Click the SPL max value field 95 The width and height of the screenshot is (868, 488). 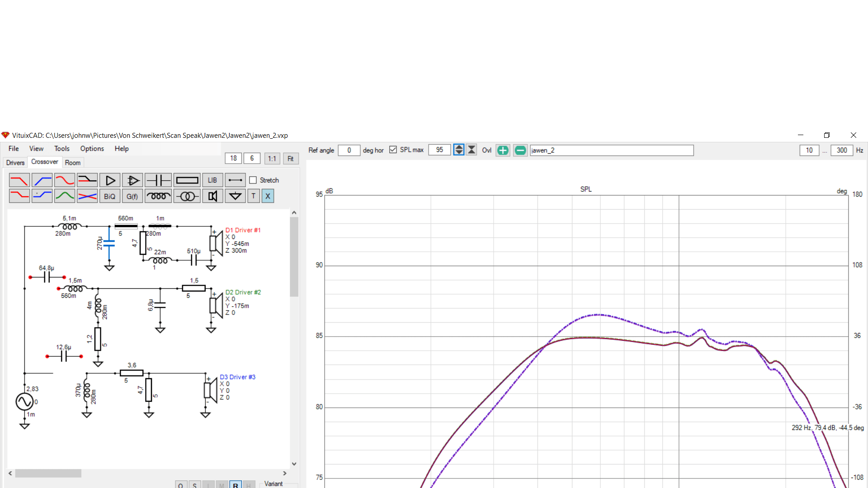439,150
